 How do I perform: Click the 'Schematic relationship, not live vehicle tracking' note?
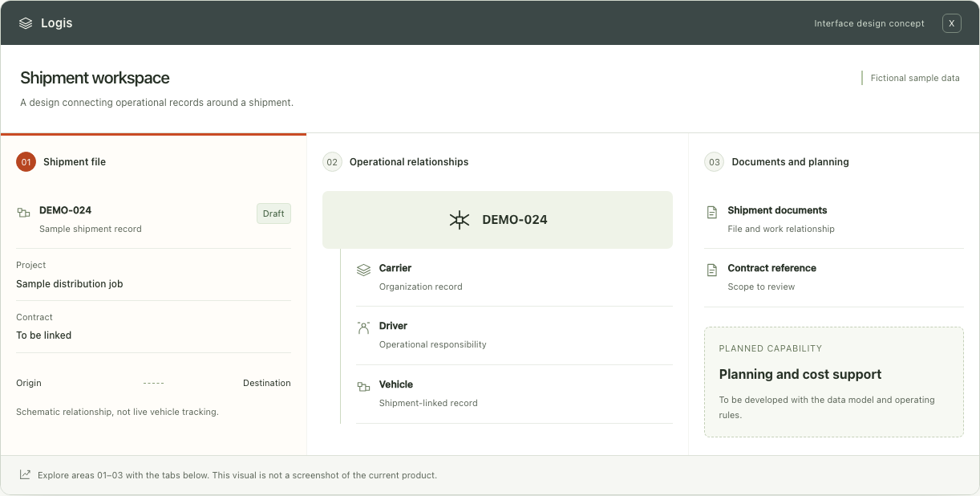pyautogui.click(x=117, y=412)
